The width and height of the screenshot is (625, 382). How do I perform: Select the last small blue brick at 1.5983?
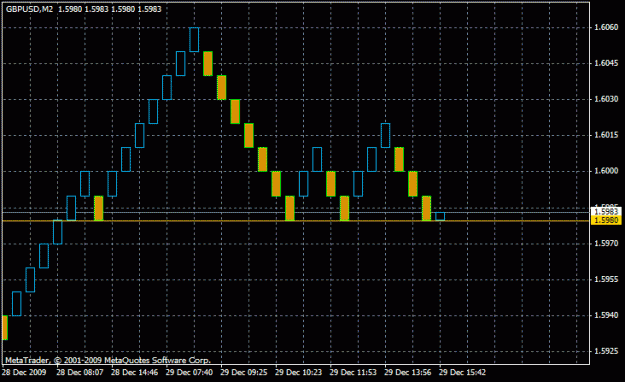pos(440,216)
